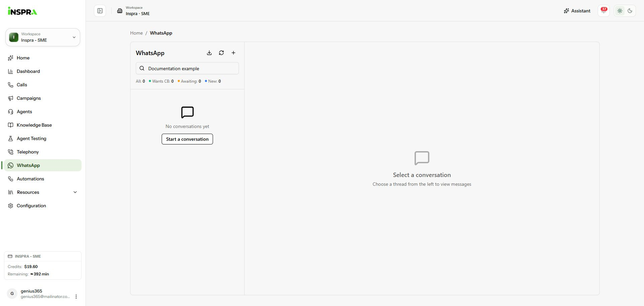Collapse the sidebar panel icon
The width and height of the screenshot is (644, 306).
100,11
